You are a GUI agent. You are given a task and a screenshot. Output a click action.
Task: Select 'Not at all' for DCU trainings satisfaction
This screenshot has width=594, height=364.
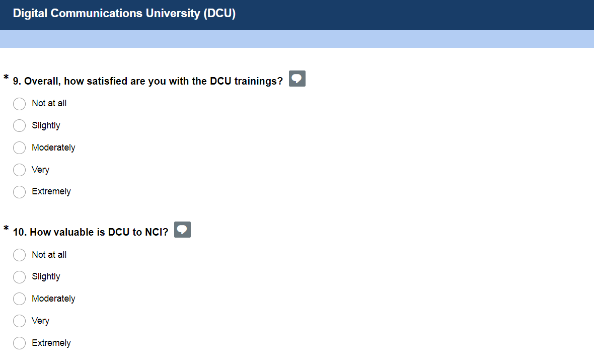(19, 104)
